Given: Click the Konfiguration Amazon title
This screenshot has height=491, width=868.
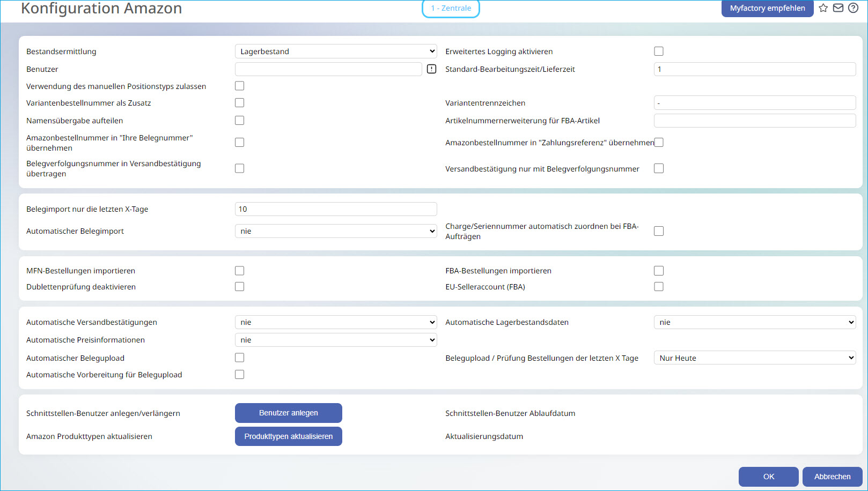Looking at the screenshot, I should [101, 9].
